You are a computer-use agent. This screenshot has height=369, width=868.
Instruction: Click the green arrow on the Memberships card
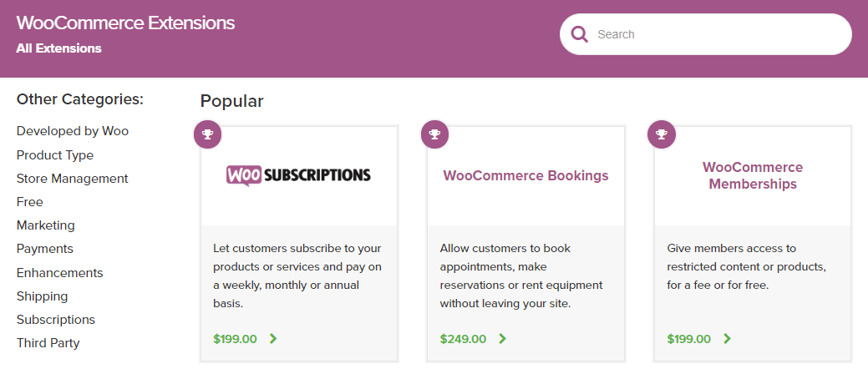[x=728, y=339]
